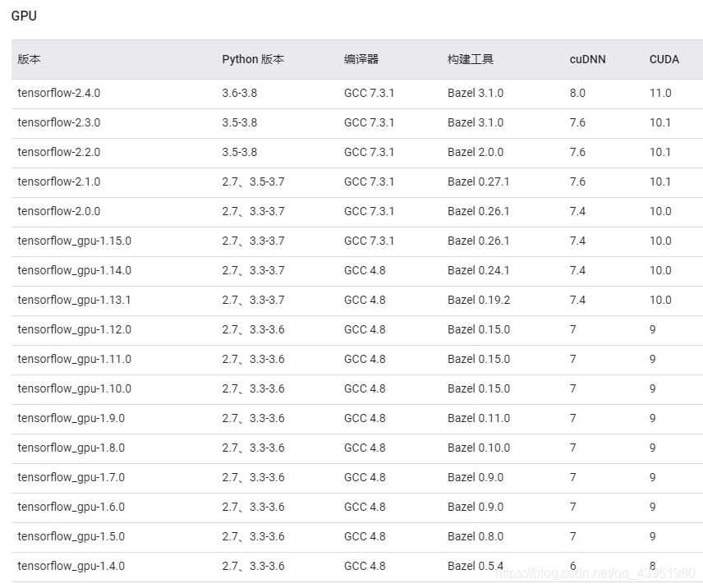Click CUDA "9" in tensorflow_gpu-1.9.0 row
The height and width of the screenshot is (588, 703).
tap(653, 418)
